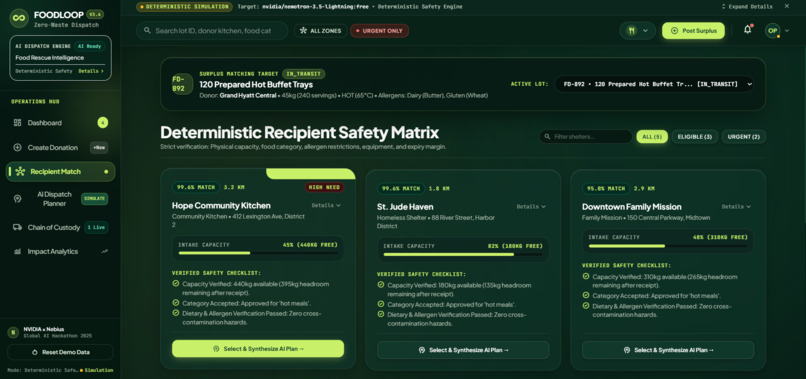Select the URGENT (2) filter tab
The width and height of the screenshot is (806, 379).
coord(744,137)
